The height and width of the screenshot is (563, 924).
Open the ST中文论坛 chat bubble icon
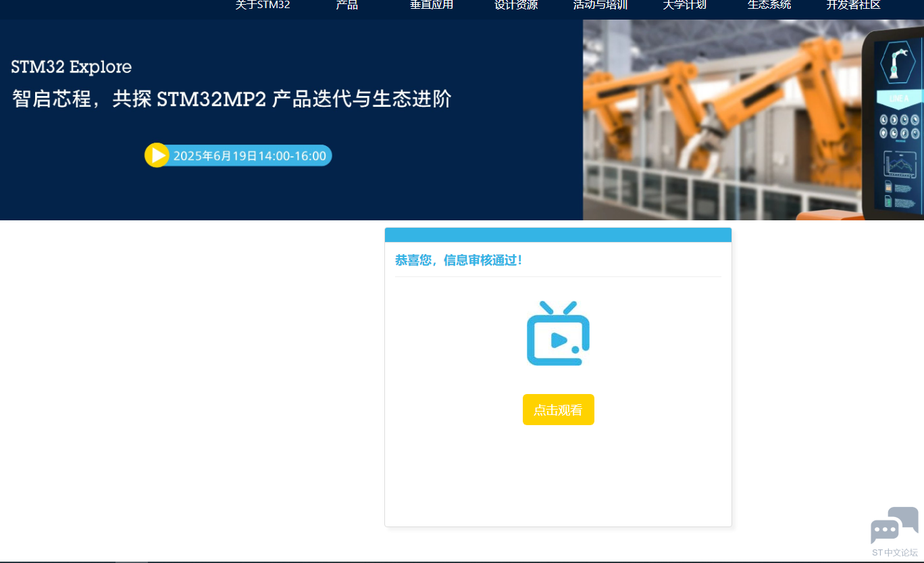894,525
